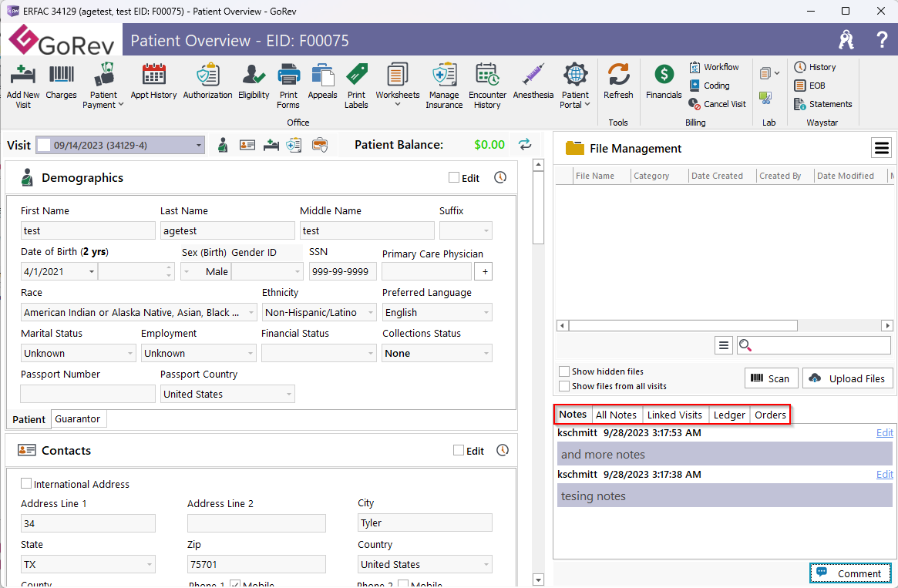Open the File Management hamburger menu
The height and width of the screenshot is (588, 898).
coord(881,148)
